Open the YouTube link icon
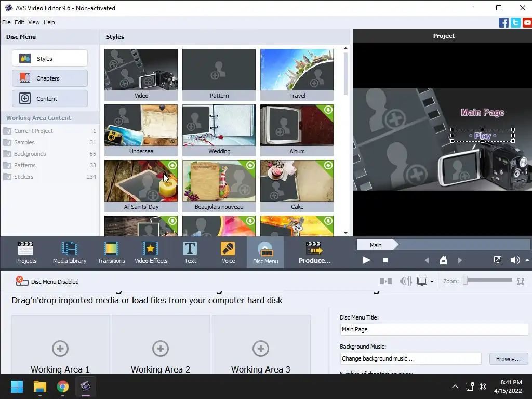 527,23
